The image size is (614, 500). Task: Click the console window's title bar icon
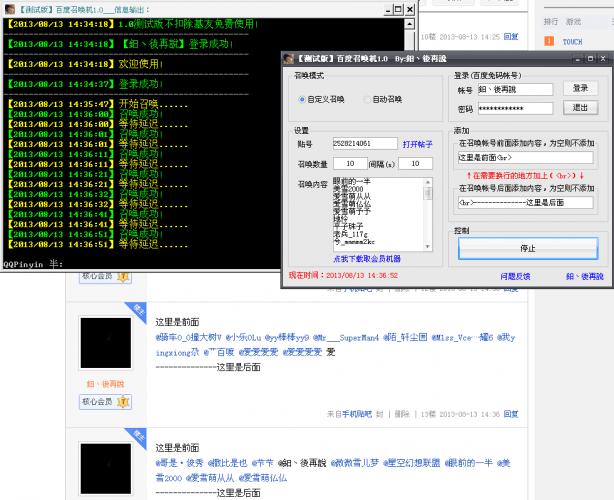10,8
